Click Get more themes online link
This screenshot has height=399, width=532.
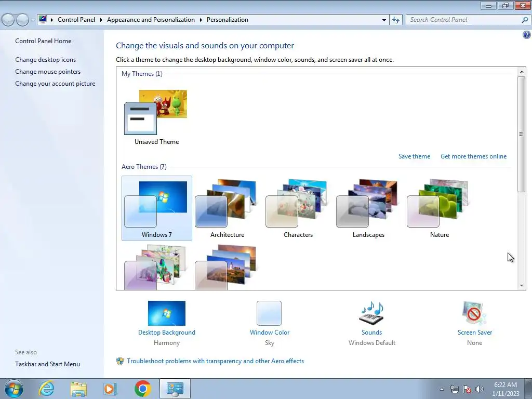point(474,156)
